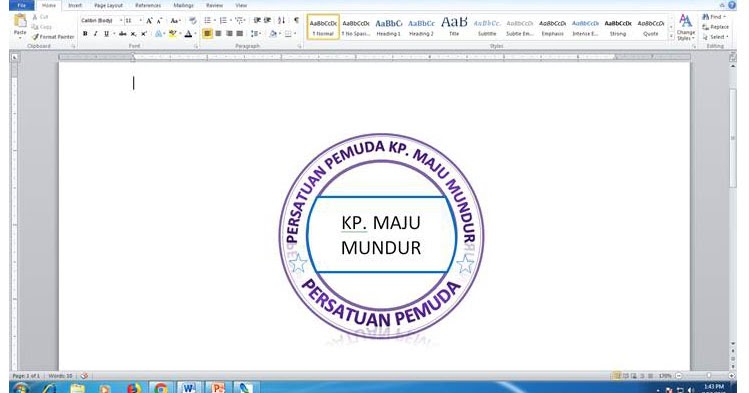Open the File tab
The height and width of the screenshot is (393, 749).
(21, 5)
